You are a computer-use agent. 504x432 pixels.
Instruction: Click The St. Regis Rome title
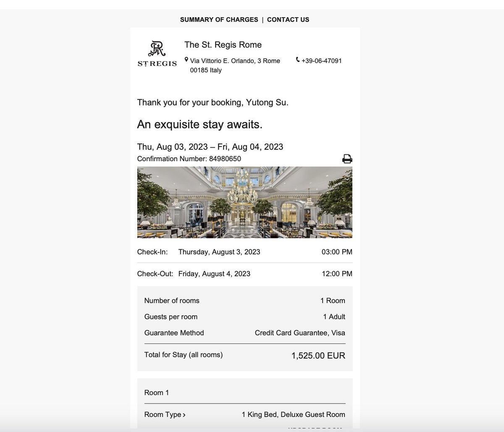pyautogui.click(x=223, y=45)
